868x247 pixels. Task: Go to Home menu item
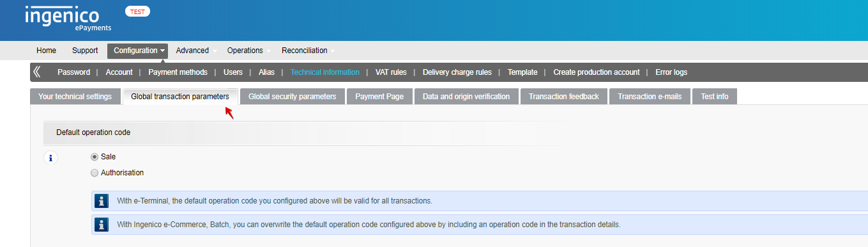point(46,51)
